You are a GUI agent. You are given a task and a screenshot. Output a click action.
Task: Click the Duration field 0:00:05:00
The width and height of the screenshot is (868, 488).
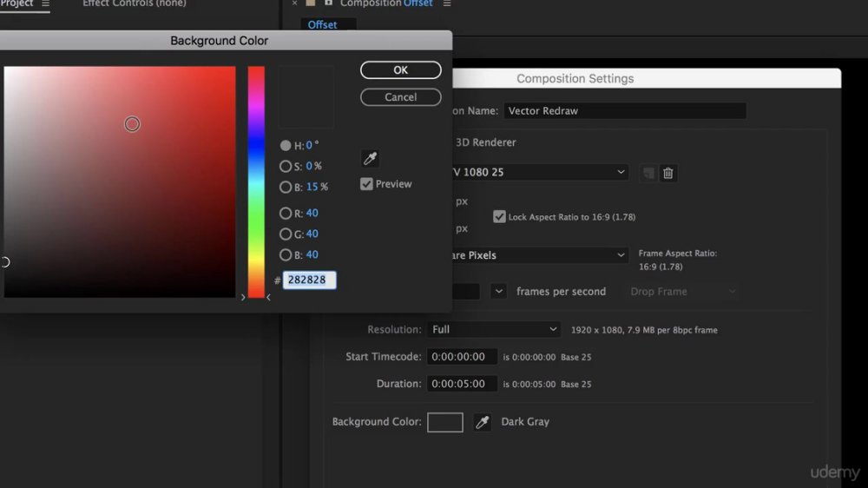462,384
